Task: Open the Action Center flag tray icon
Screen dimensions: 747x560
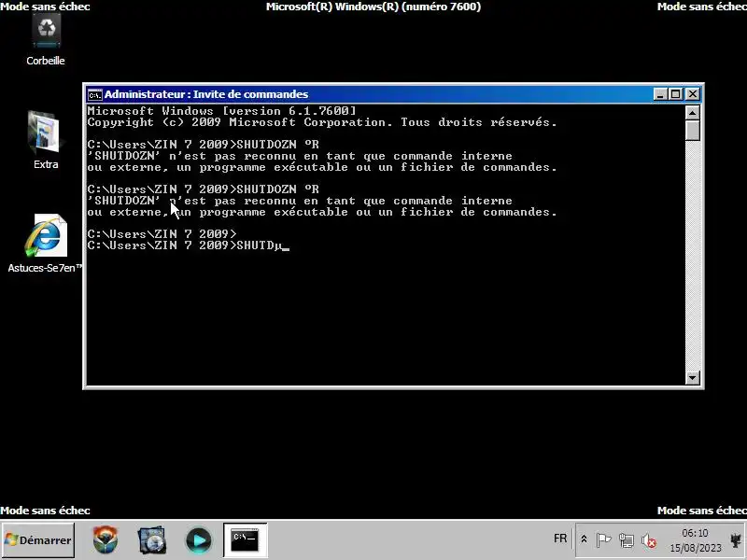Action: point(603,540)
